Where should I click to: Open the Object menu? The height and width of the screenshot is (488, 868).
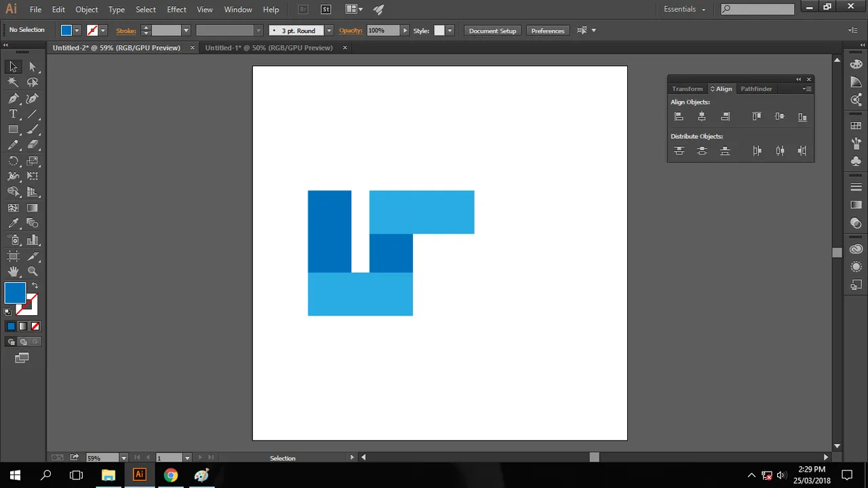point(87,9)
